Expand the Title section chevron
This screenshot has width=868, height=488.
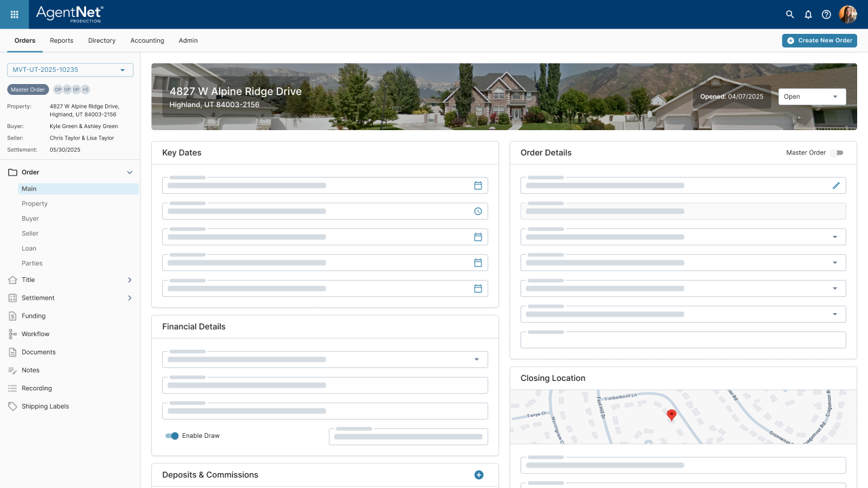click(x=130, y=280)
